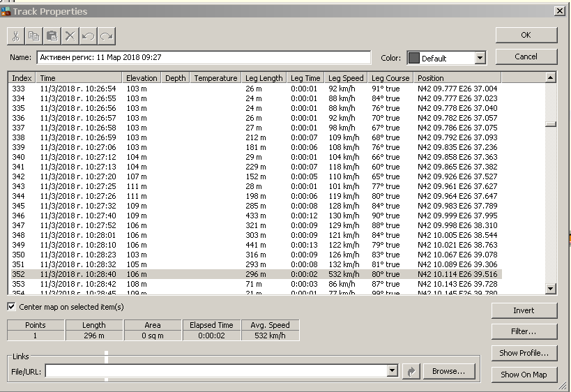The width and height of the screenshot is (571, 392).
Task: Click the gray Default color swatch
Action: point(413,59)
